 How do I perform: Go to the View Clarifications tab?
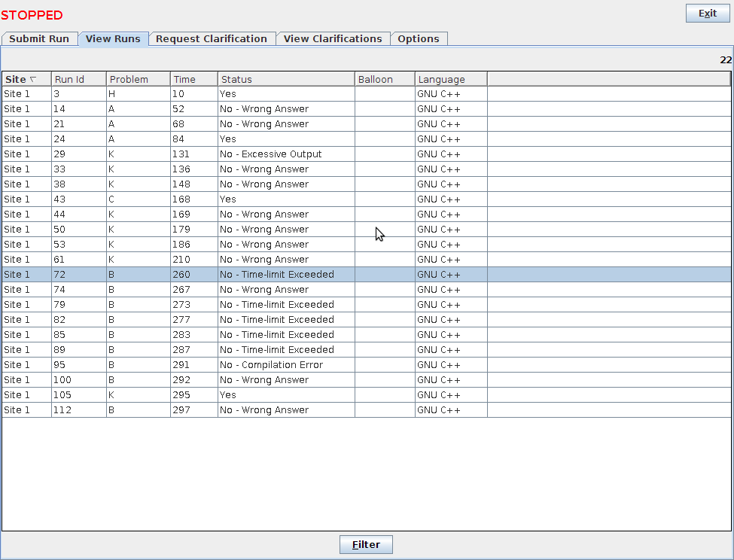[333, 39]
